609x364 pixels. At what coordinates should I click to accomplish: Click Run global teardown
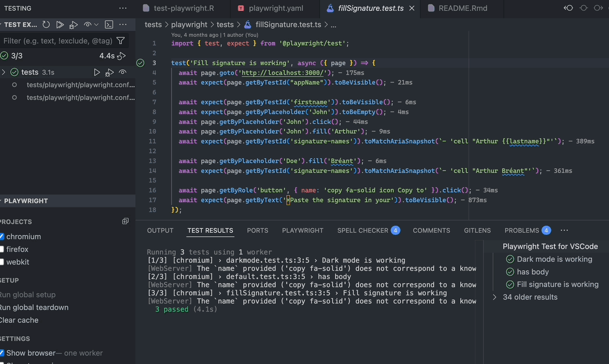(x=34, y=307)
